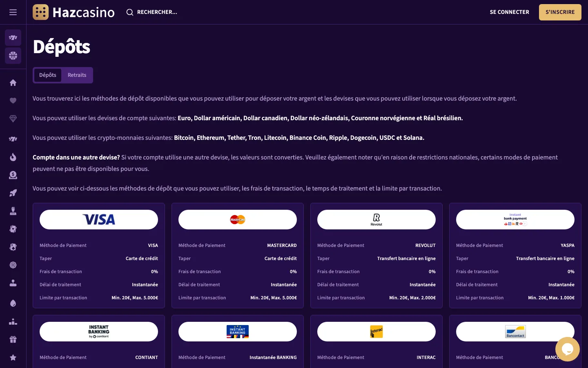Click the YASPA payment method value
This screenshot has height=368, width=588.
click(568, 245)
